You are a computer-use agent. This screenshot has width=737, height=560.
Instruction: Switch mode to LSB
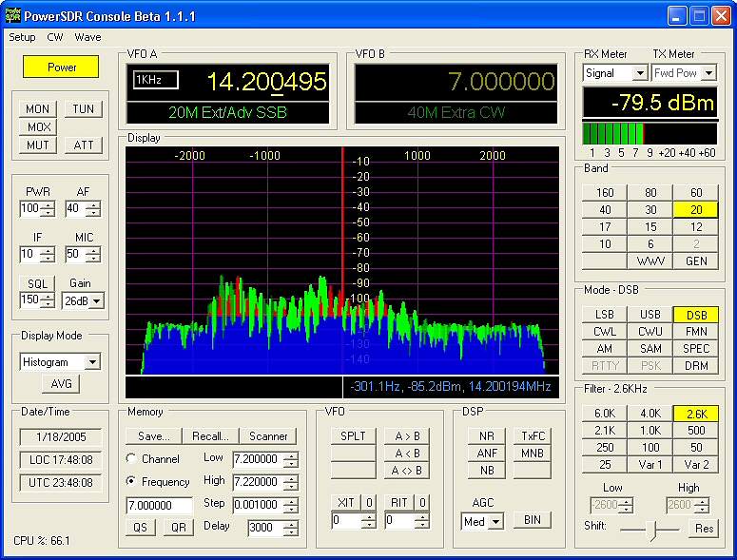tap(605, 315)
